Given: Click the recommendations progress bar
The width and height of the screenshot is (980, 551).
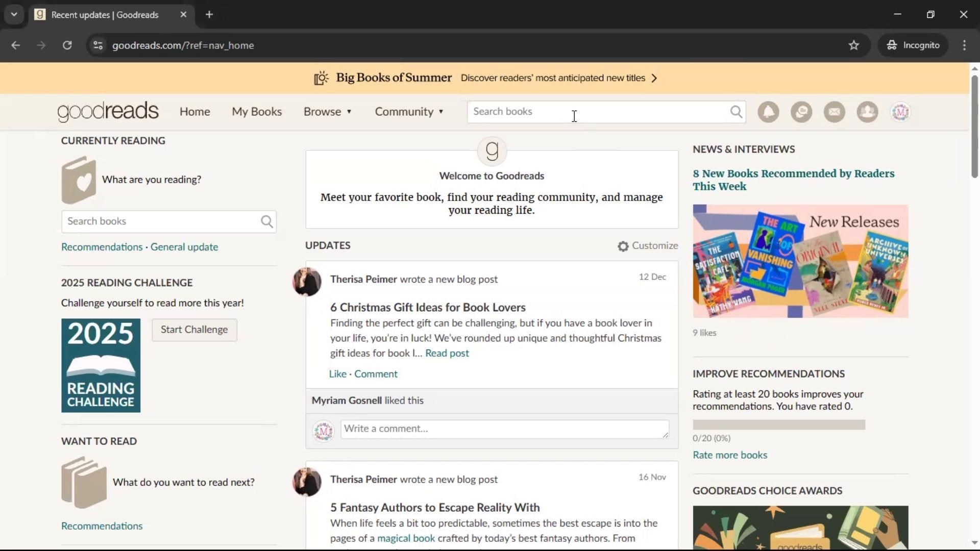Looking at the screenshot, I should [x=778, y=425].
